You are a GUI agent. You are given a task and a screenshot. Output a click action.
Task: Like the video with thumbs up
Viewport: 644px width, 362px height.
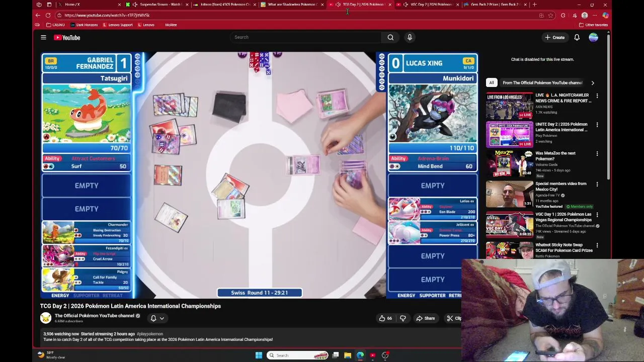tap(385, 318)
